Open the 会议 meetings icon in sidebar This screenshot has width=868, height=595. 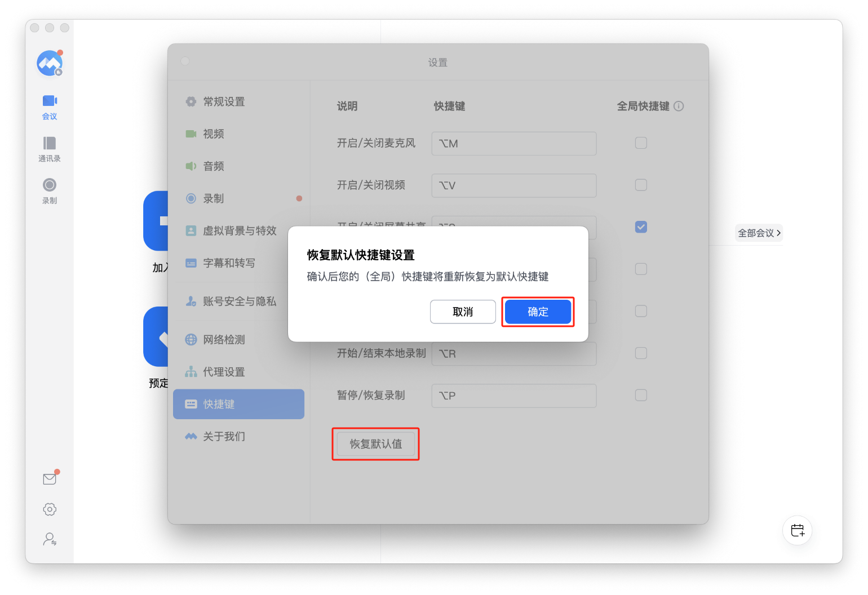click(50, 107)
